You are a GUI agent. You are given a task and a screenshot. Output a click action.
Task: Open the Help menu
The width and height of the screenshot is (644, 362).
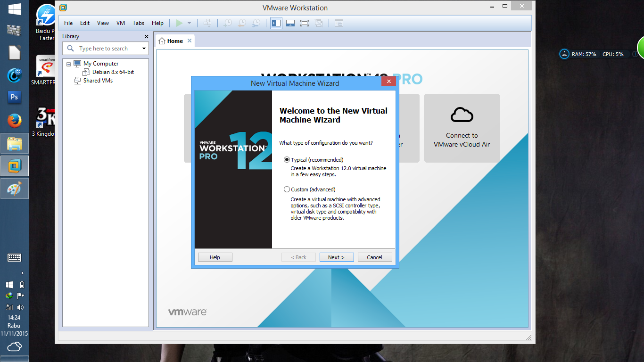tap(157, 23)
